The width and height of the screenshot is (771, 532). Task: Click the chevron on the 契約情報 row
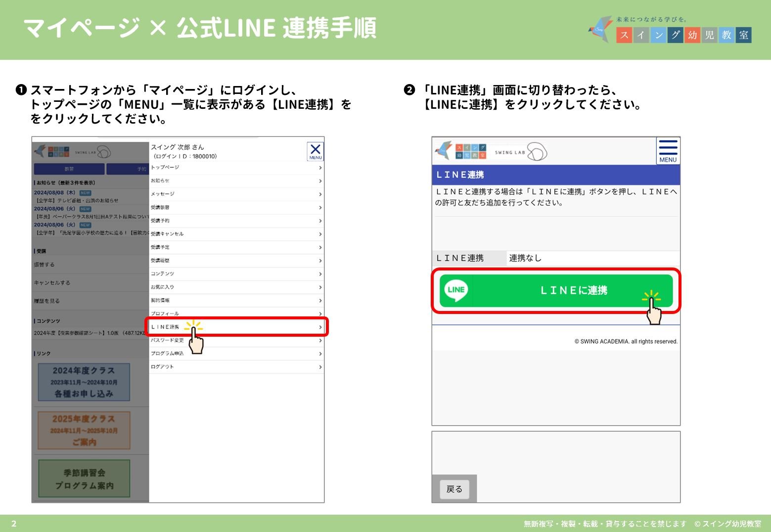(x=320, y=301)
